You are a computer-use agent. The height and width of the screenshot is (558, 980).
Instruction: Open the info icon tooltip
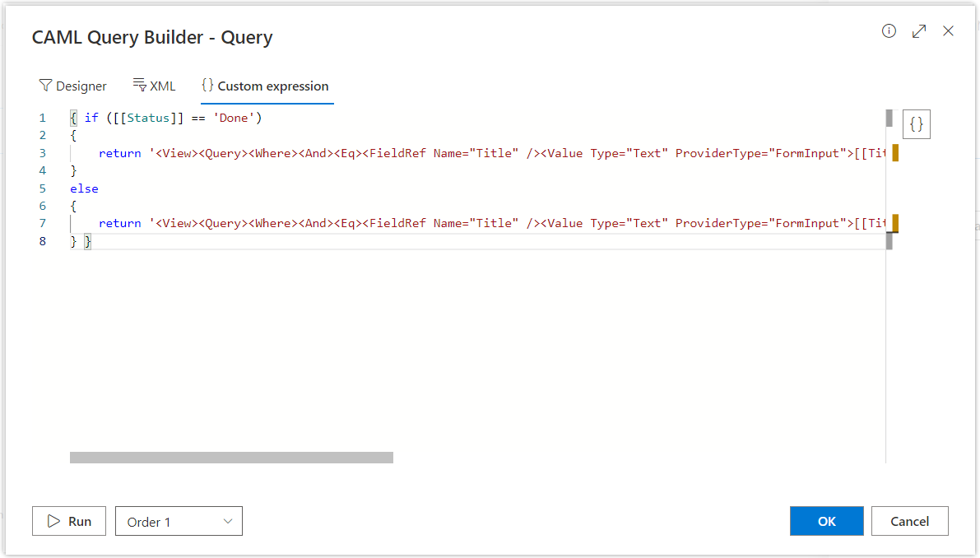click(889, 30)
